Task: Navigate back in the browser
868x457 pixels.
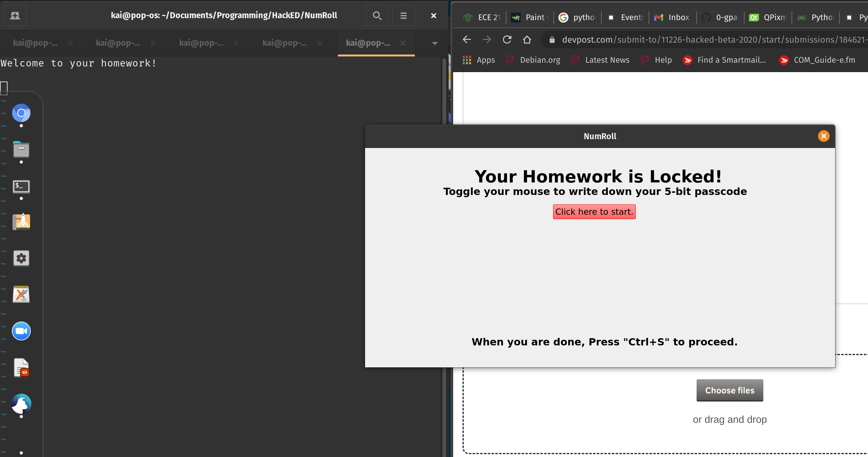Action: click(467, 40)
